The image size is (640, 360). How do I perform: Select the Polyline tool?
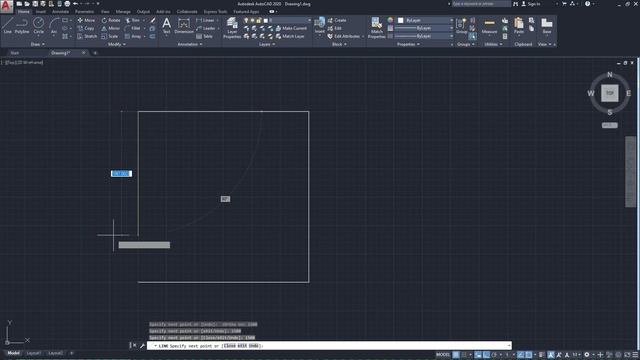pyautogui.click(x=22, y=25)
